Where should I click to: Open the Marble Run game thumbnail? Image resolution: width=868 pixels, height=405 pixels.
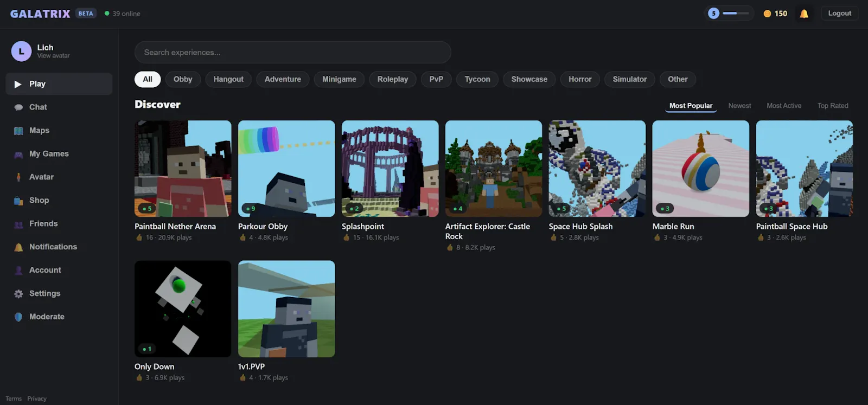click(x=700, y=169)
